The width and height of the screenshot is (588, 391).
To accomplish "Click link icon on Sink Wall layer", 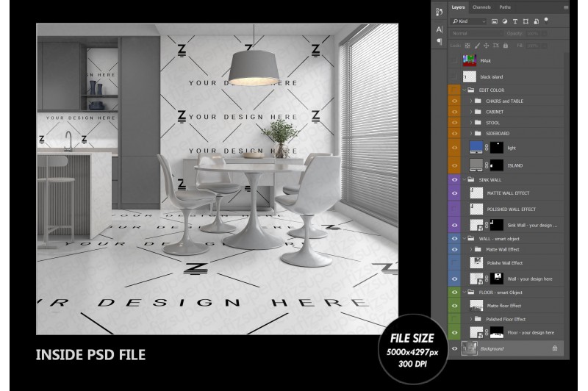I will click(487, 226).
